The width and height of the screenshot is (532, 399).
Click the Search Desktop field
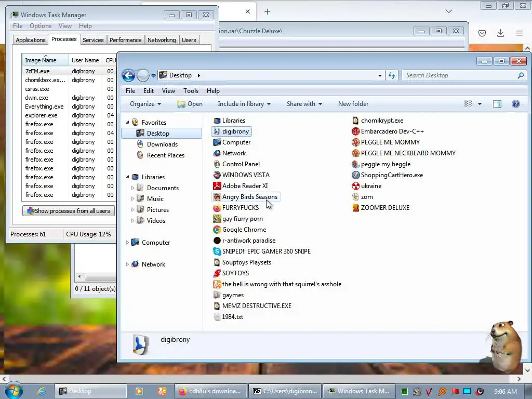point(464,75)
